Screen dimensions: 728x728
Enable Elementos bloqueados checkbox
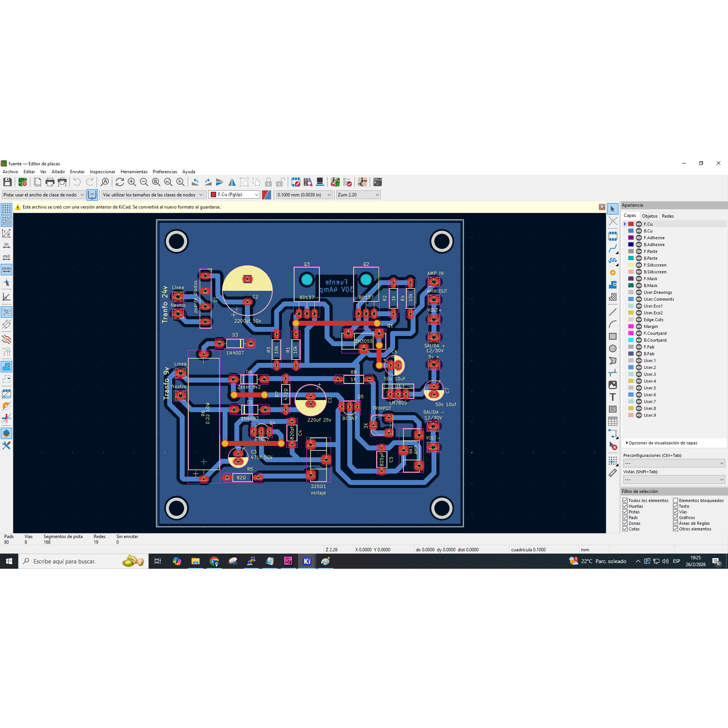(676, 500)
